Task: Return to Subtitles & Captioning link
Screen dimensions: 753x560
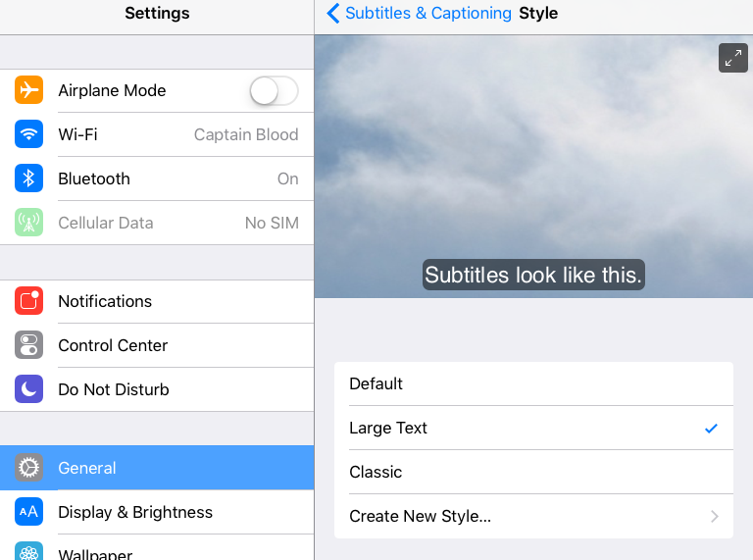Action: (x=427, y=13)
